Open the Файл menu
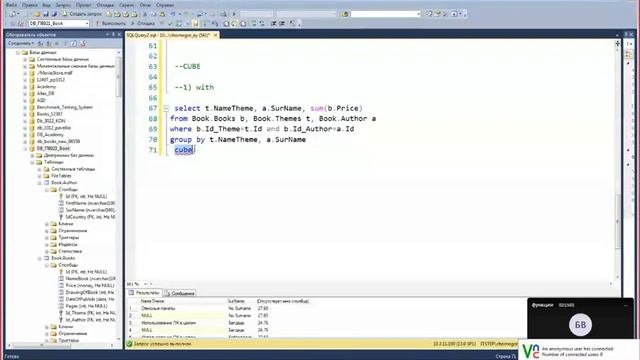 coord(11,5)
